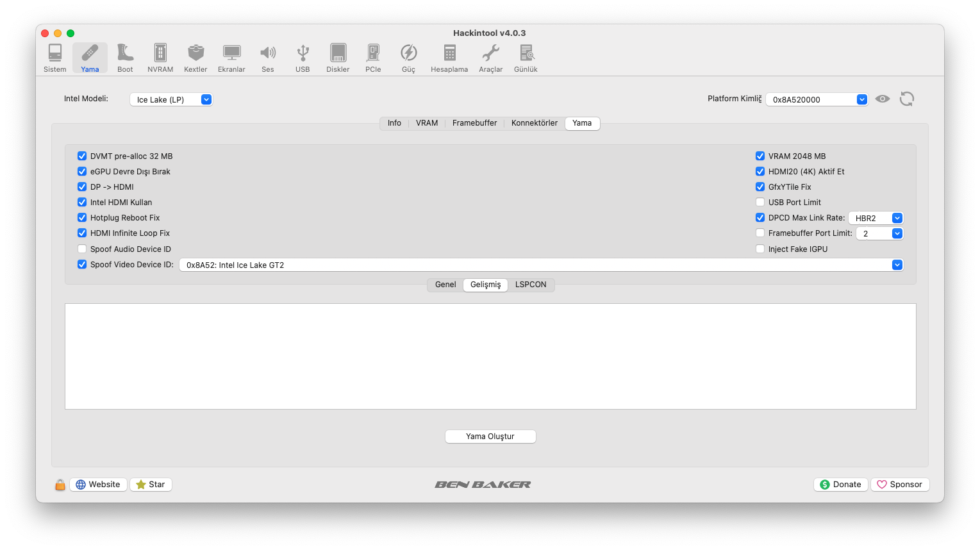
Task: Enable Spoof Audio Device ID checkbox
Action: (x=82, y=249)
